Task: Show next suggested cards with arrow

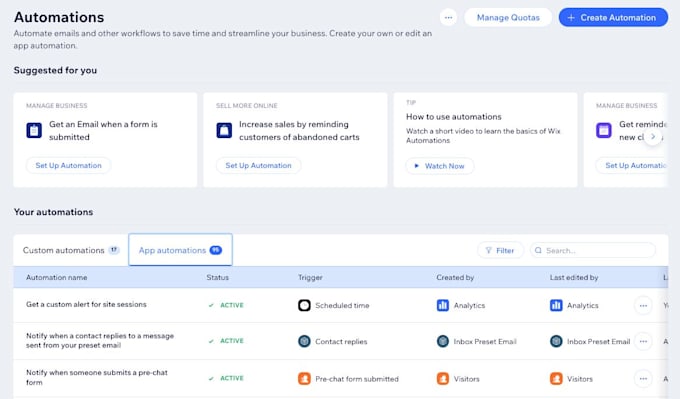Action: click(x=653, y=136)
